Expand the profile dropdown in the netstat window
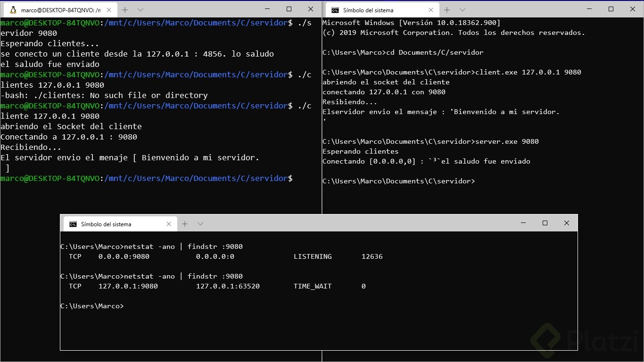Screen dimensions: 644x362 (200, 224)
